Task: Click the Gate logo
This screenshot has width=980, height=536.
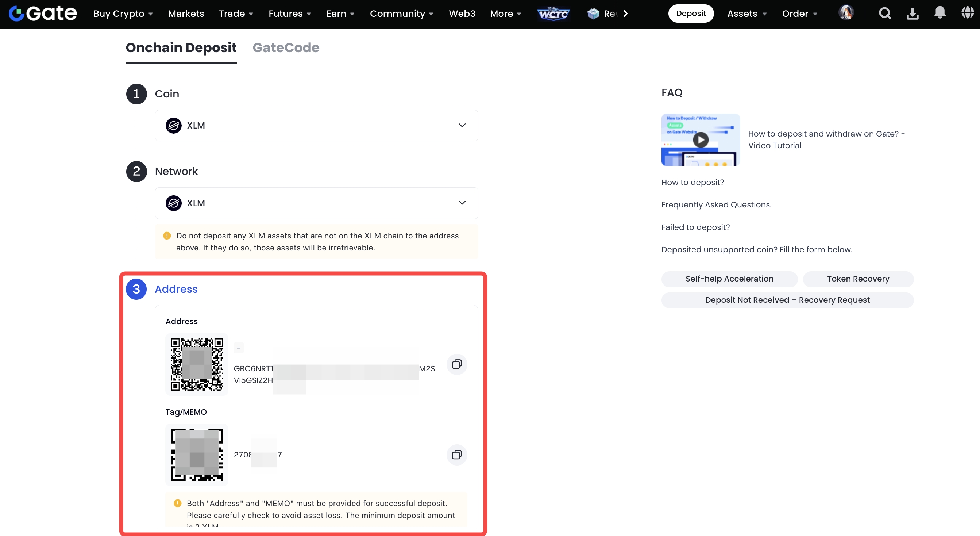Action: click(43, 14)
